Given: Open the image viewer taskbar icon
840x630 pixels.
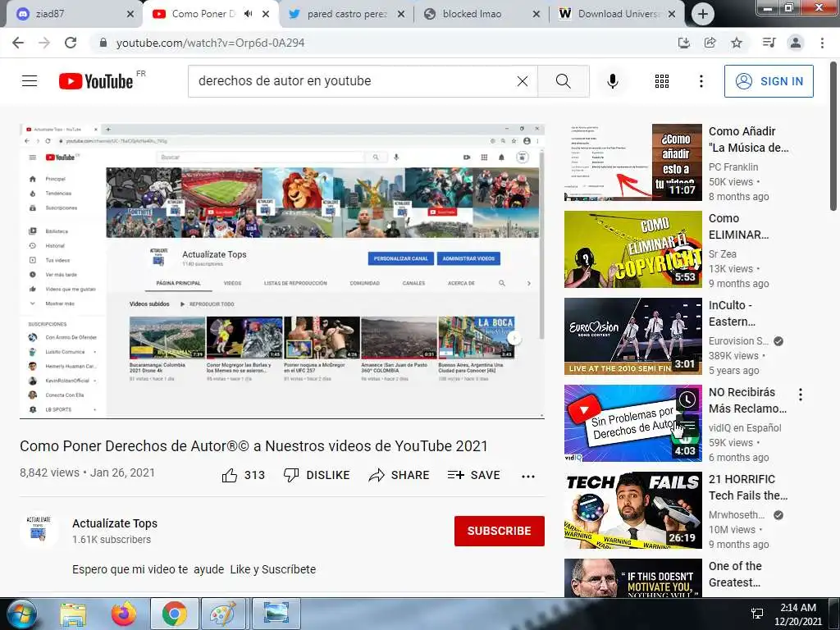Looking at the screenshot, I should pos(276,614).
